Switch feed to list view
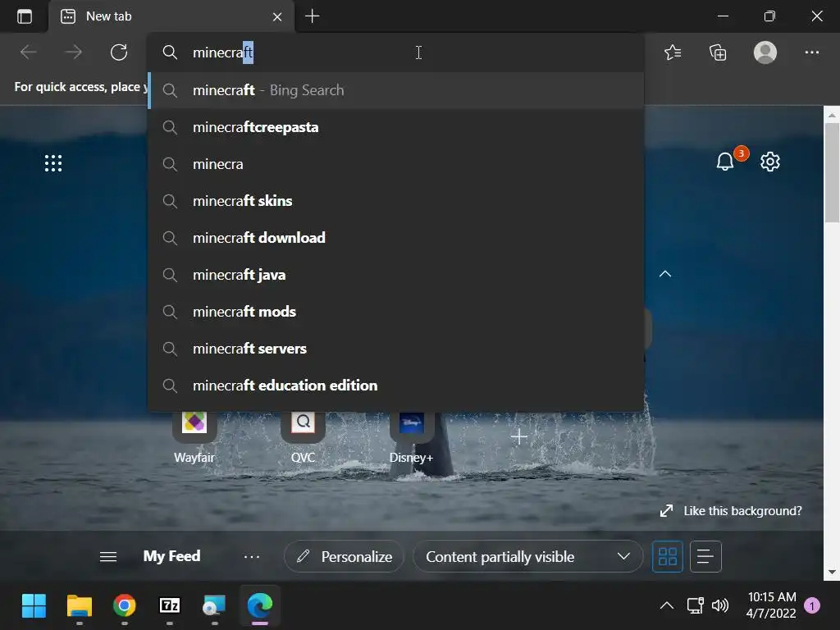Viewport: 840px width, 630px height. 705,557
